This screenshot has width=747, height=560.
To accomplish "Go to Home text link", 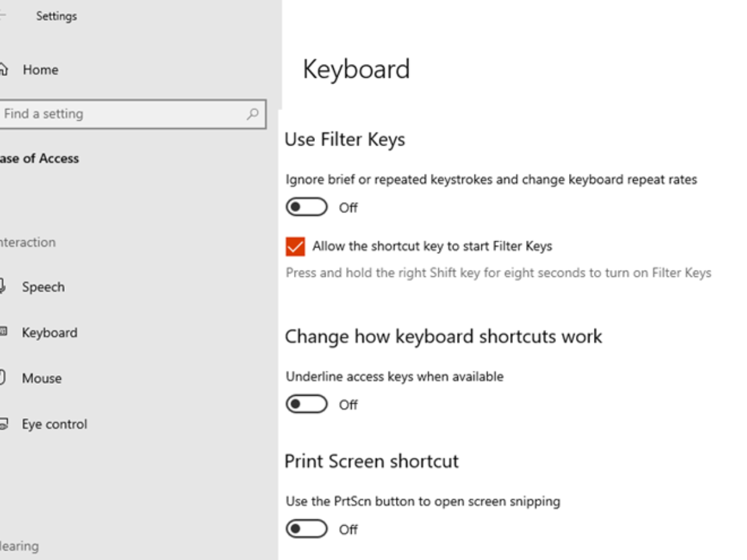I will [x=40, y=70].
